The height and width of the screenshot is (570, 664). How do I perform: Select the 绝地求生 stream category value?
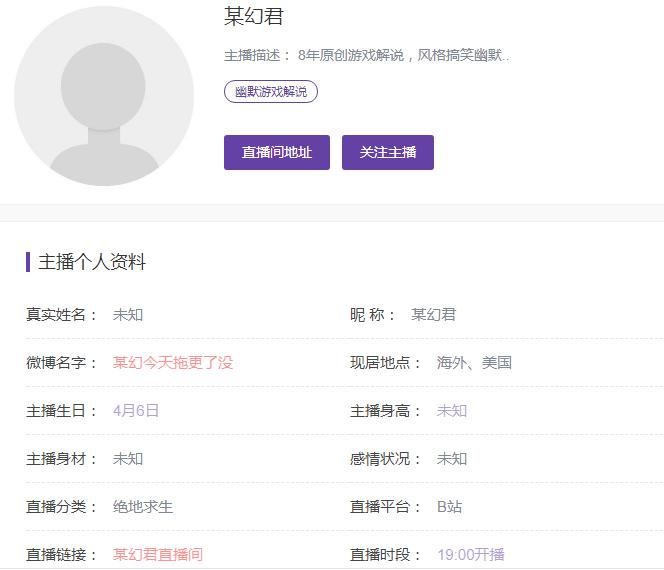pos(143,507)
